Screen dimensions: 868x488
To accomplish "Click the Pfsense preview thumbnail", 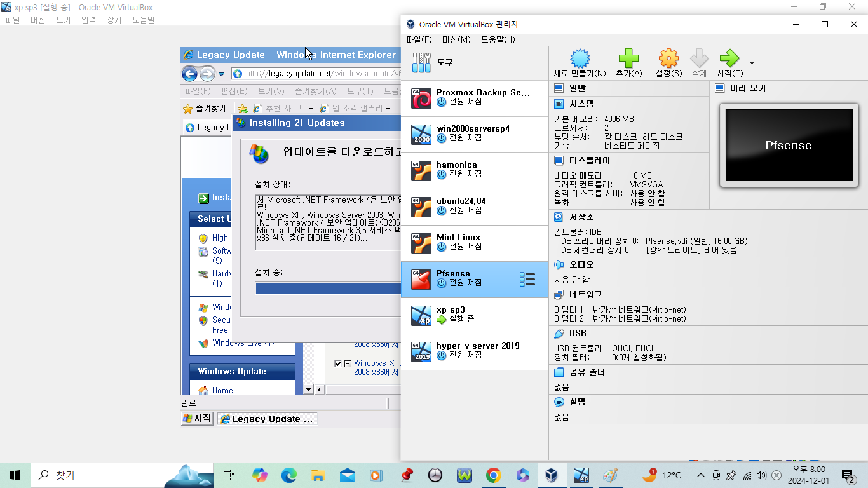I will pyautogui.click(x=789, y=145).
